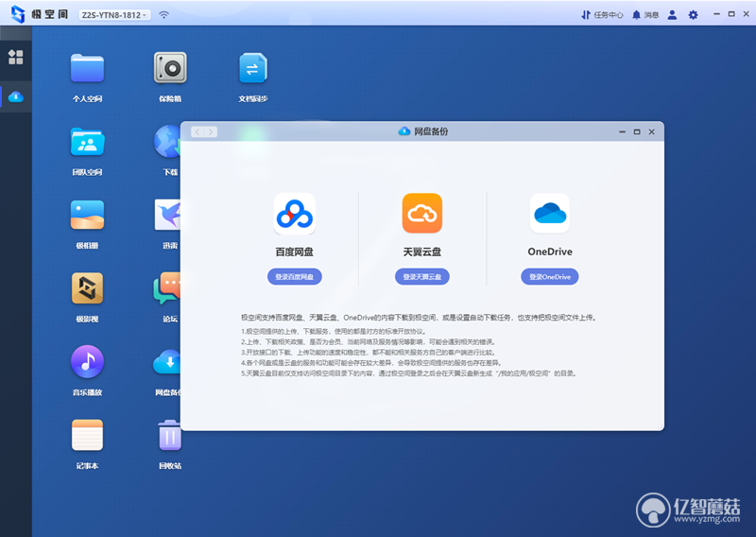This screenshot has width=756, height=537.
Task: Open the 保险箱 safe icon
Action: pyautogui.click(x=170, y=67)
